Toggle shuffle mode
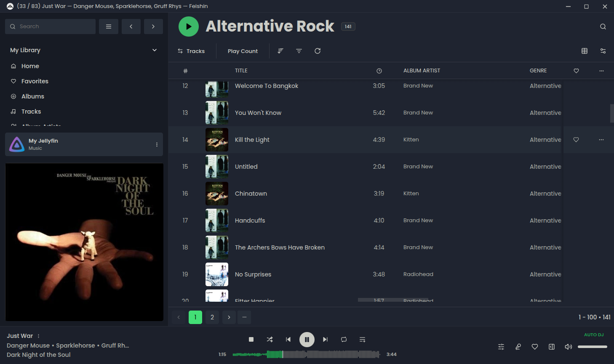614x364 pixels. click(270, 339)
